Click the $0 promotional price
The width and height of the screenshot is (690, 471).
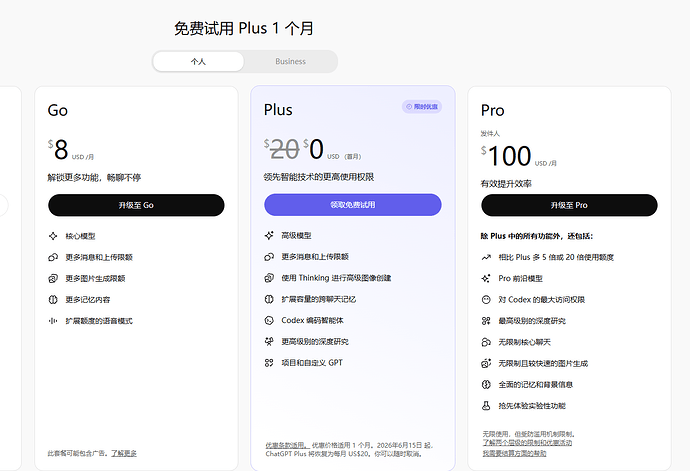point(313,149)
